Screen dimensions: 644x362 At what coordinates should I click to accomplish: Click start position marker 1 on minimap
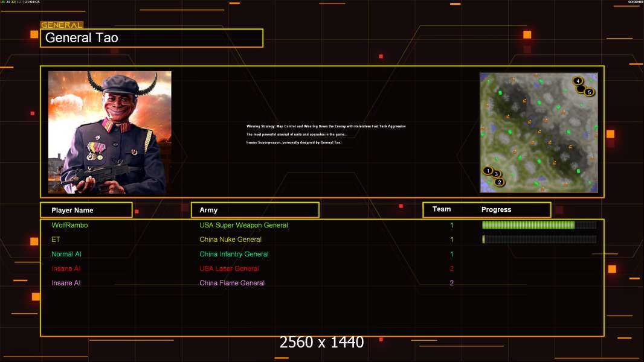(x=488, y=171)
